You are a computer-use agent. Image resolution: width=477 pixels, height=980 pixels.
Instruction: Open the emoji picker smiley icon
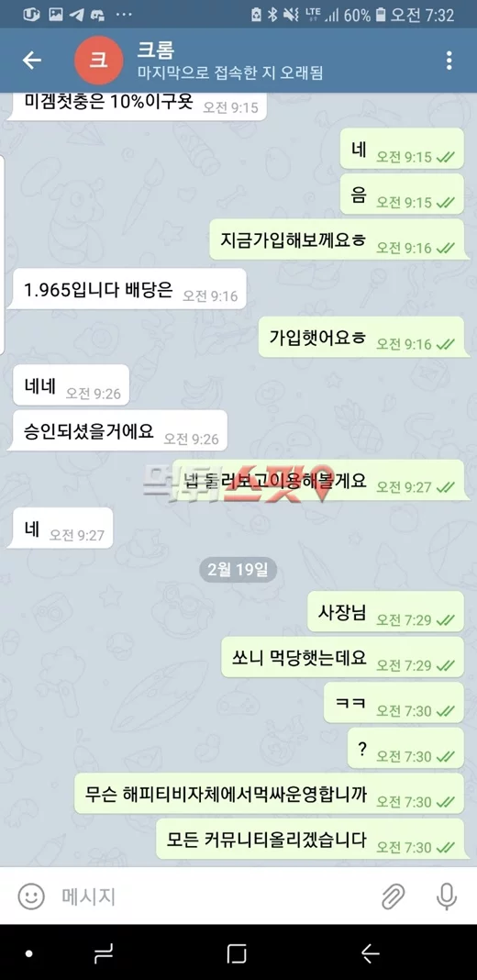pyautogui.click(x=30, y=896)
